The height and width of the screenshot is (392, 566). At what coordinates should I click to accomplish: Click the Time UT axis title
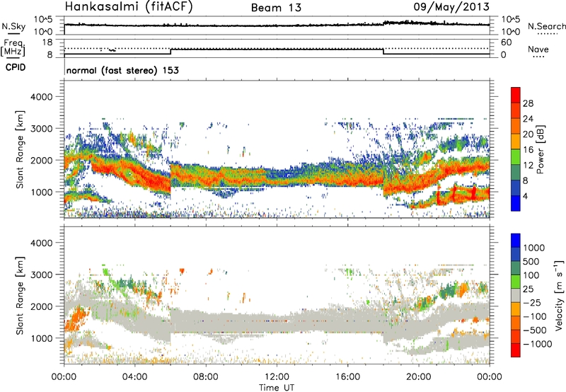[x=277, y=388]
